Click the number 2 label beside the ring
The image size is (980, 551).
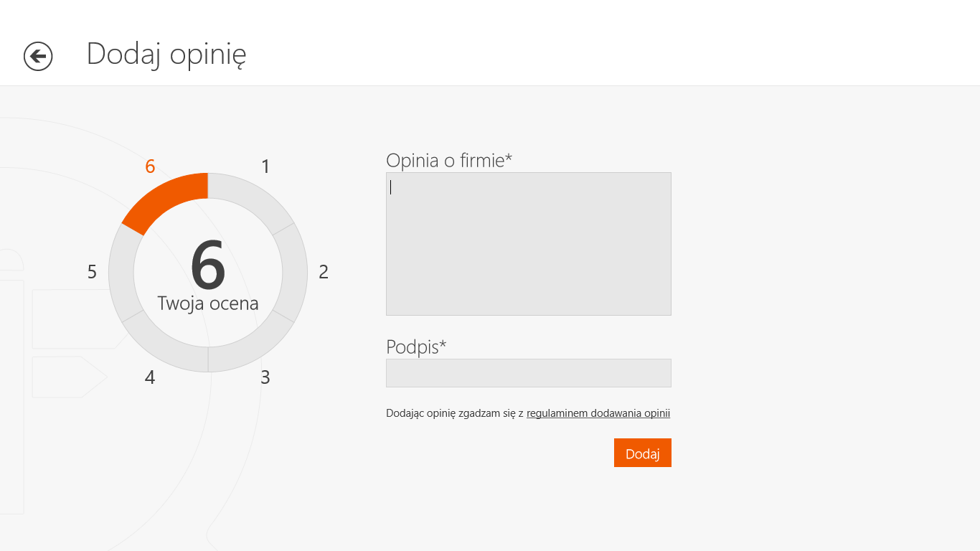click(324, 272)
